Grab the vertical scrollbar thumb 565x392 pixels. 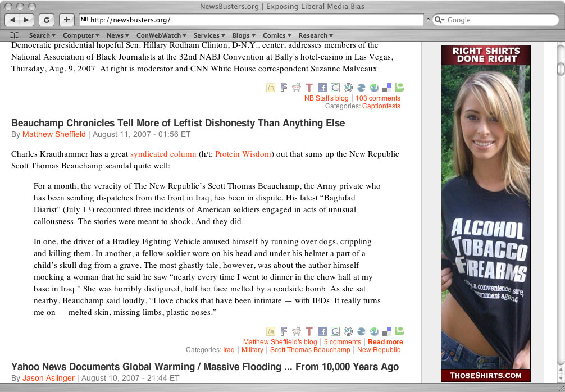point(561,69)
